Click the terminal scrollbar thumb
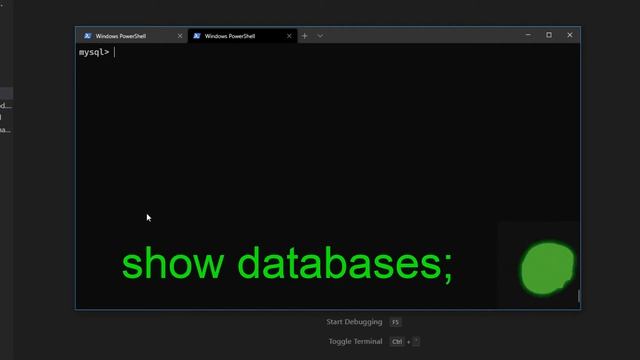This screenshot has width=640, height=360. [x=579, y=296]
